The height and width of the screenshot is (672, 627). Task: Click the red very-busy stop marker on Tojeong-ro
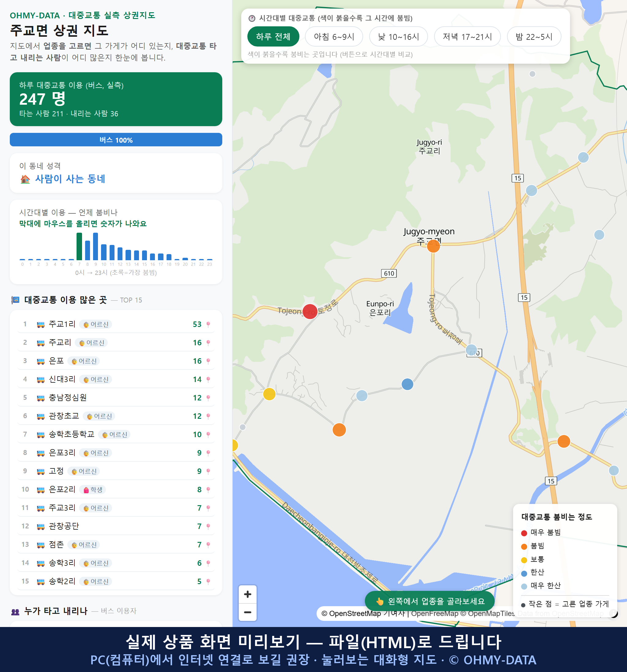point(310,311)
